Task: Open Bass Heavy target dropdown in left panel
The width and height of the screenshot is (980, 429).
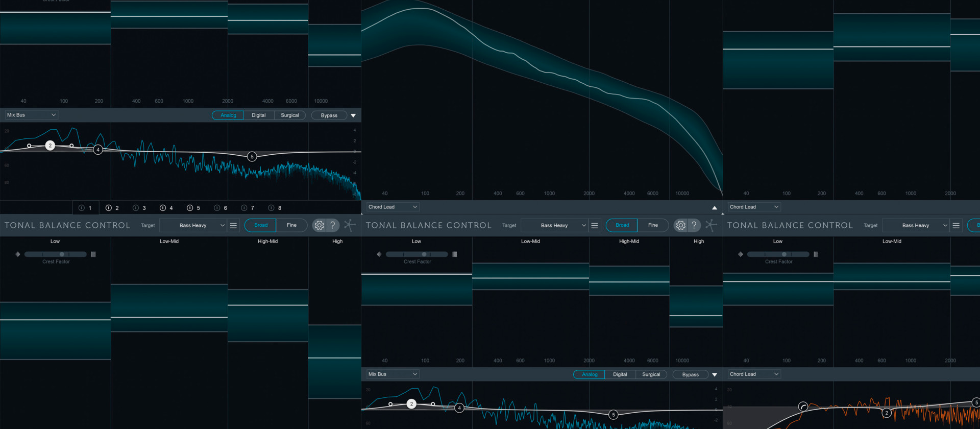Action: pos(193,225)
